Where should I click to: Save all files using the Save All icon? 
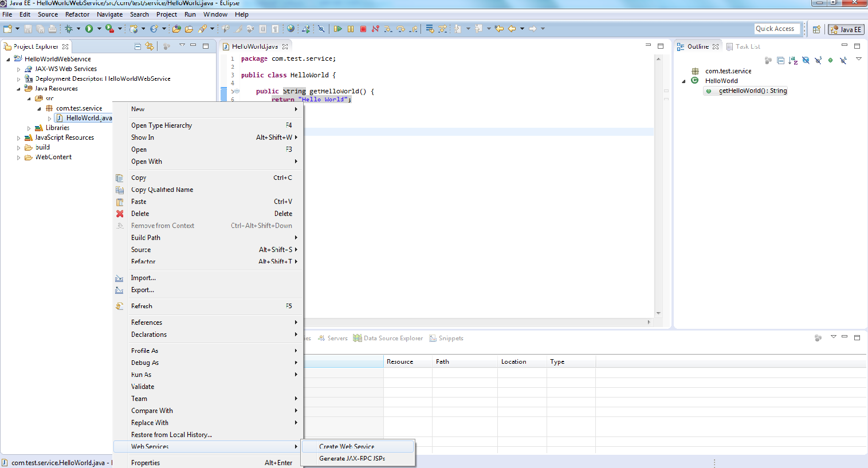click(x=40, y=28)
